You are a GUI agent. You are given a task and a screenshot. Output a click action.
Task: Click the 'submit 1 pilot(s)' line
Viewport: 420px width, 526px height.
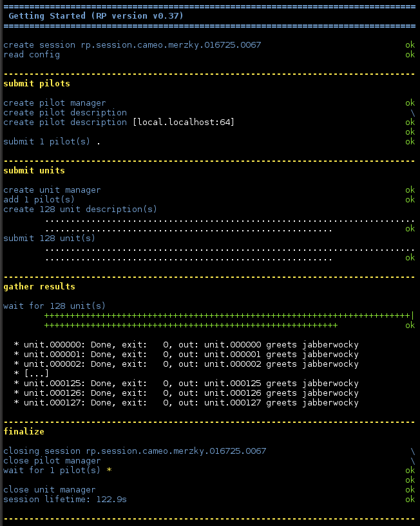coord(46,142)
